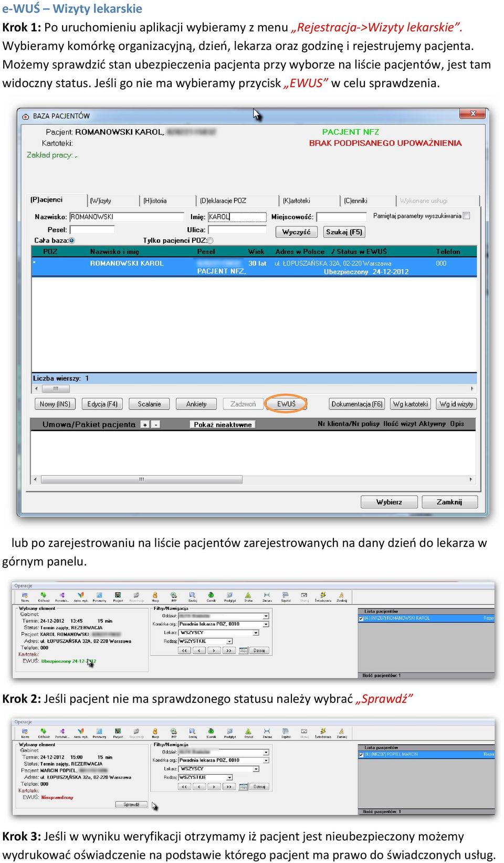This screenshot has height=863, width=504.
Task: Open Lekarz dropdown in Romanowski panel
Action: click(x=256, y=633)
